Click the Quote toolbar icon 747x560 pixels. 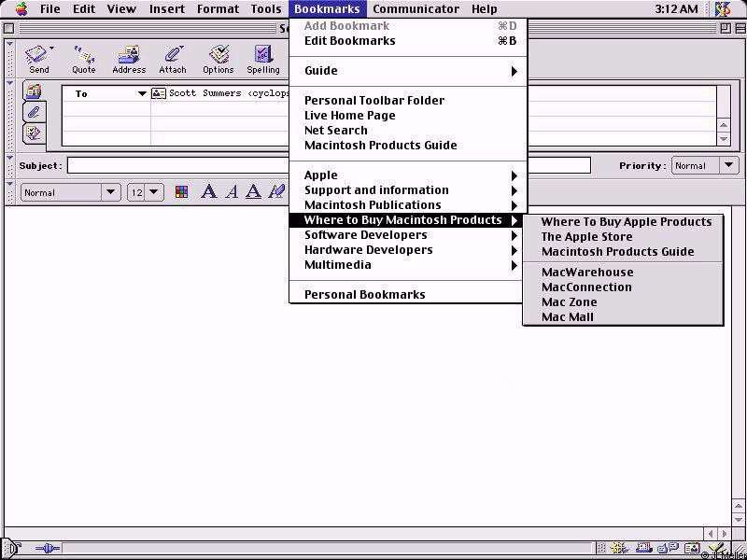click(x=84, y=54)
